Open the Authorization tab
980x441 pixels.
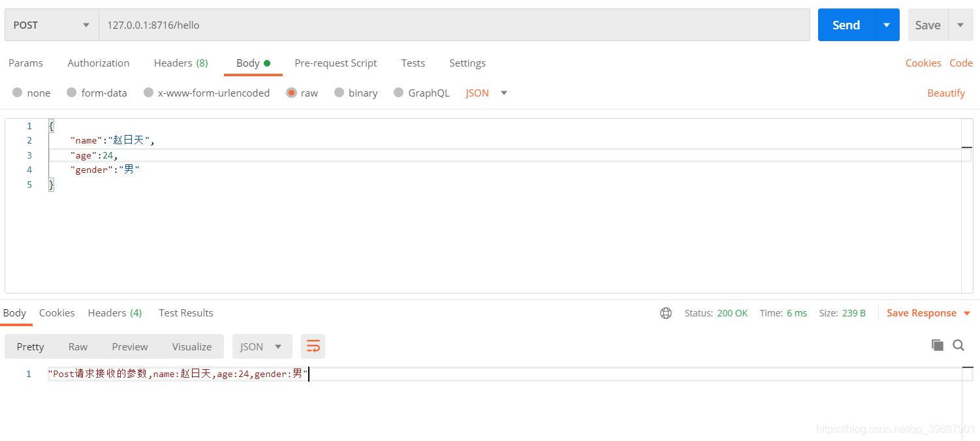click(98, 63)
